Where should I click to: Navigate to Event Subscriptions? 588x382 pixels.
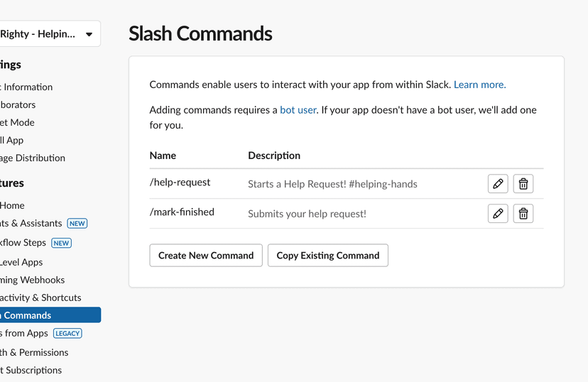(31, 370)
